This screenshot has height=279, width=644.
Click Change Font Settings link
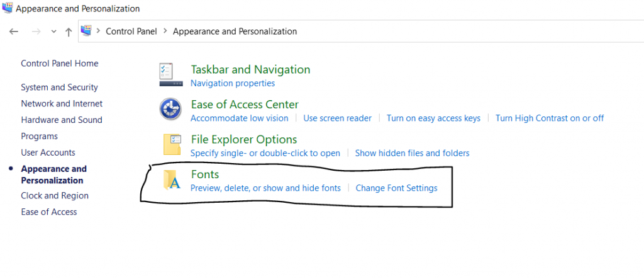396,188
